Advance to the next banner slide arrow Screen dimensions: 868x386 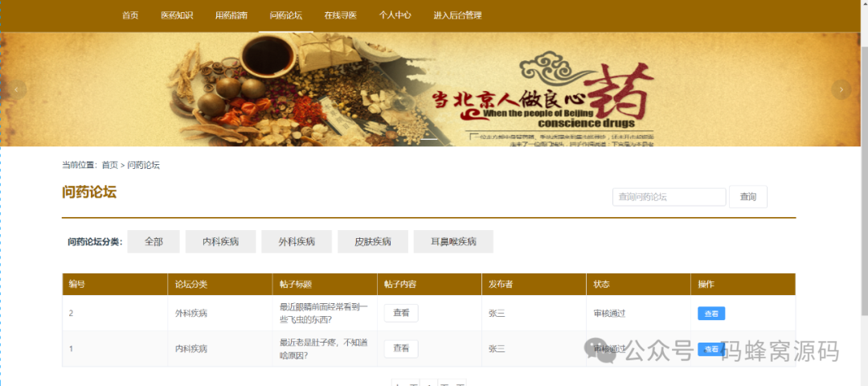[x=841, y=89]
